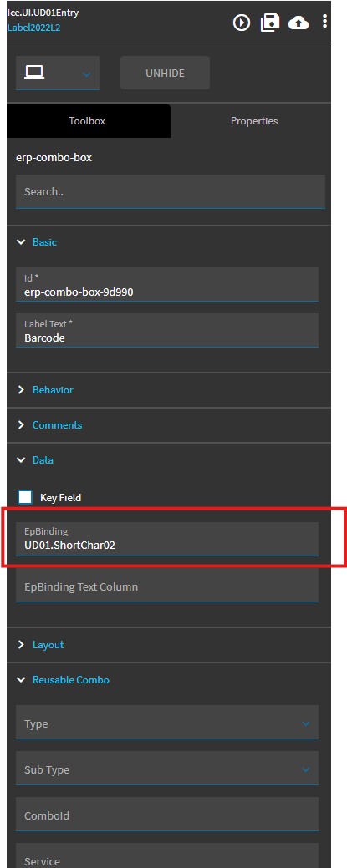Screen dimensions: 347x868
Task: Click the Label2022L2 layer link
Action: [33, 27]
